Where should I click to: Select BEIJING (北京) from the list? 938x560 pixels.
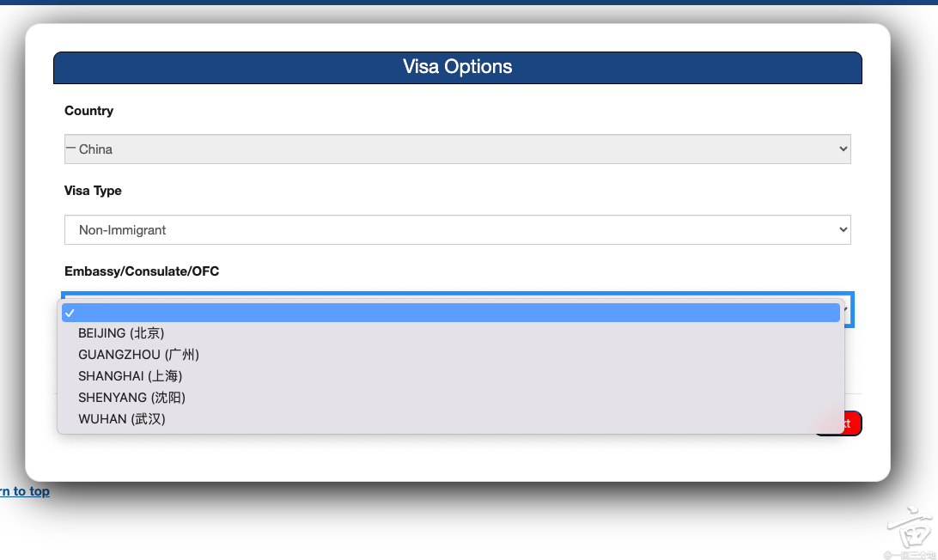[x=121, y=333]
